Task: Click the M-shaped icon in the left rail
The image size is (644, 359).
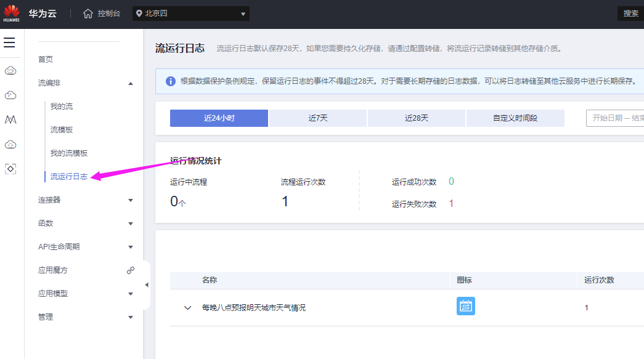Action: [x=10, y=119]
